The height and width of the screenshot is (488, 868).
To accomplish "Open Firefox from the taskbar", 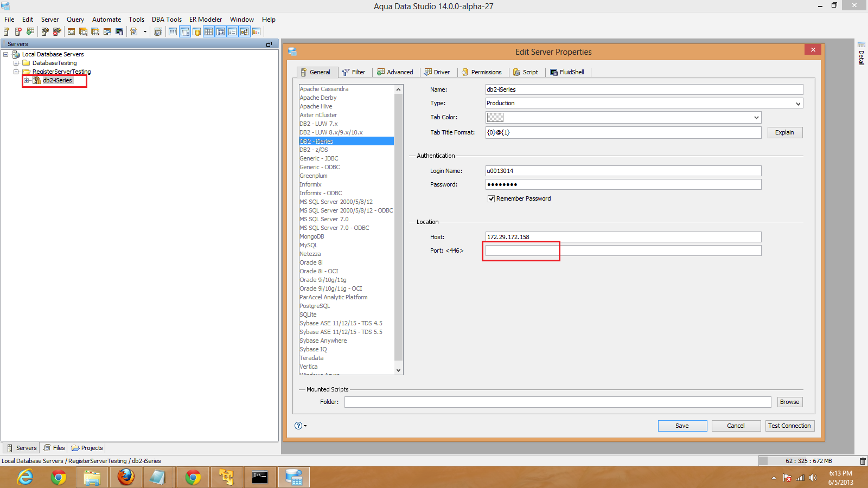I will pos(126,477).
